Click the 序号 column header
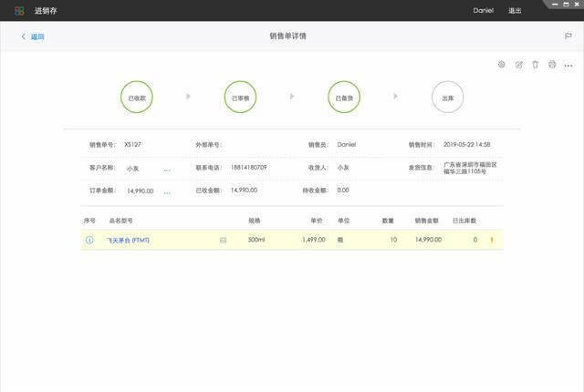Image resolution: width=584 pixels, height=392 pixels. (x=89, y=221)
